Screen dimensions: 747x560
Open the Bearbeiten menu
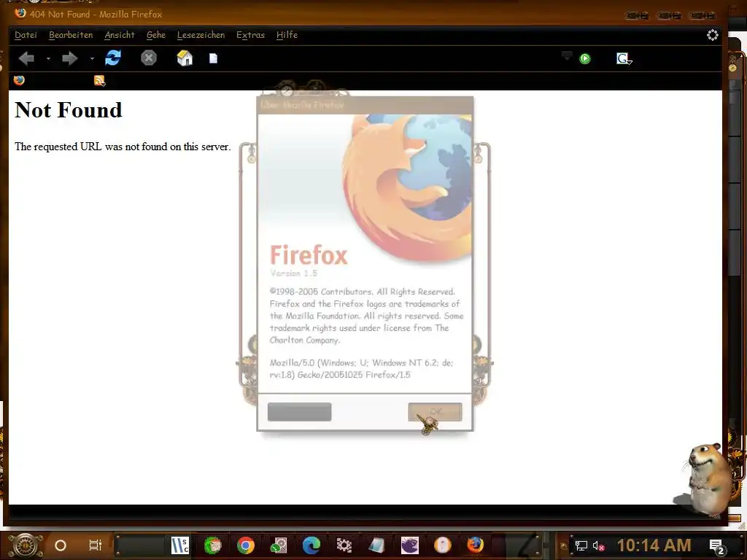click(x=71, y=35)
